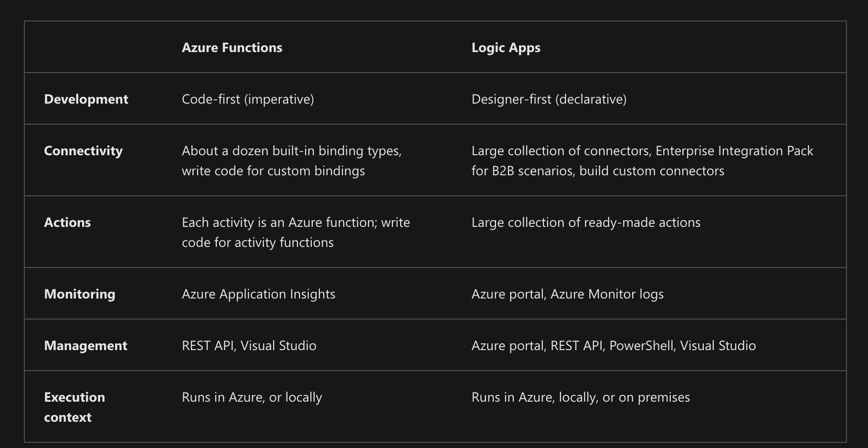Click the "Large collection of ready-made actions" cell
The width and height of the screenshot is (868, 448).
[x=586, y=223]
